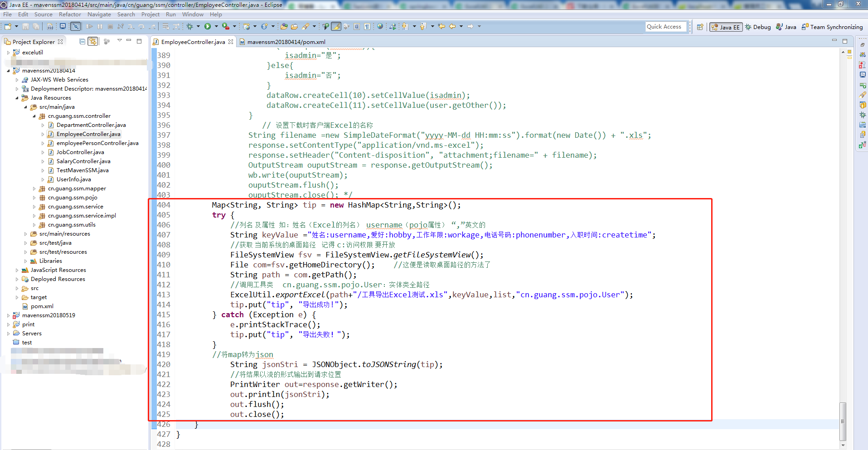Click line number 404 in editor gutter

pyautogui.click(x=164, y=205)
